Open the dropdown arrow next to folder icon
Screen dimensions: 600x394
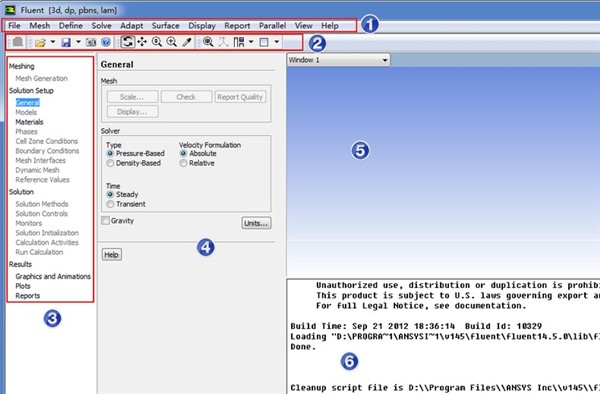tap(52, 42)
